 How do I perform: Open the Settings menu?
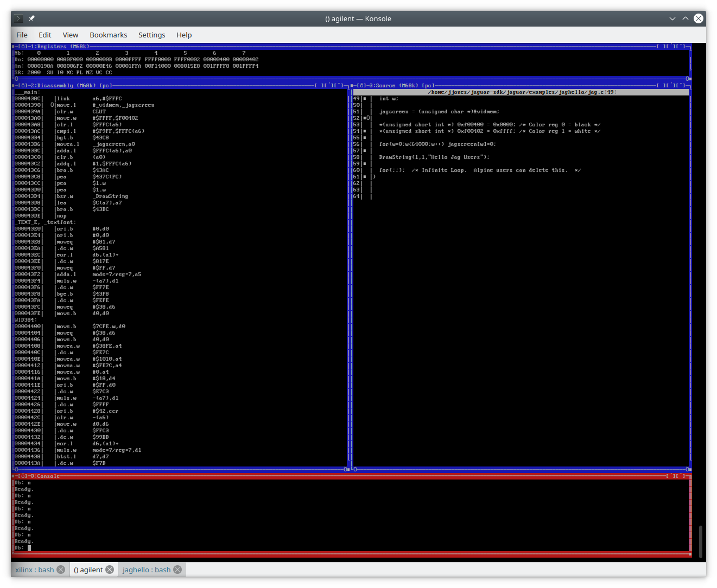(x=151, y=35)
